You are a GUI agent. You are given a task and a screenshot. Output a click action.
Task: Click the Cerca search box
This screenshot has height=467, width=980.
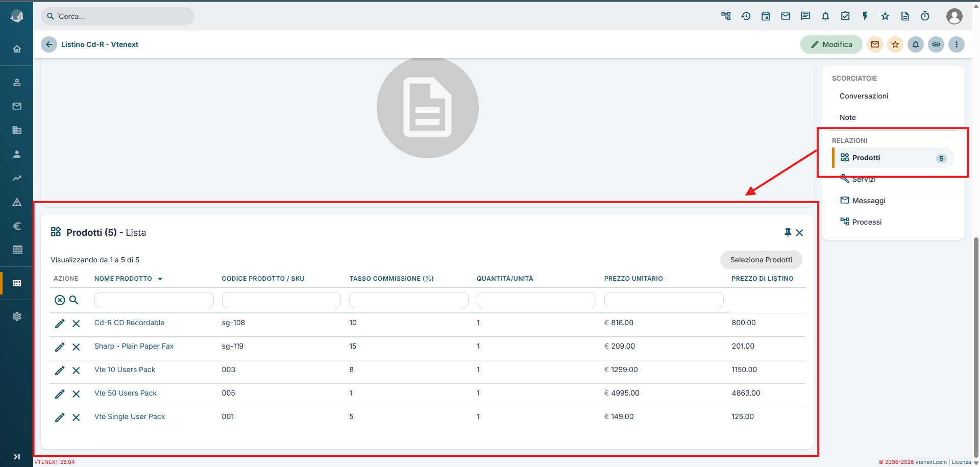[x=117, y=16]
